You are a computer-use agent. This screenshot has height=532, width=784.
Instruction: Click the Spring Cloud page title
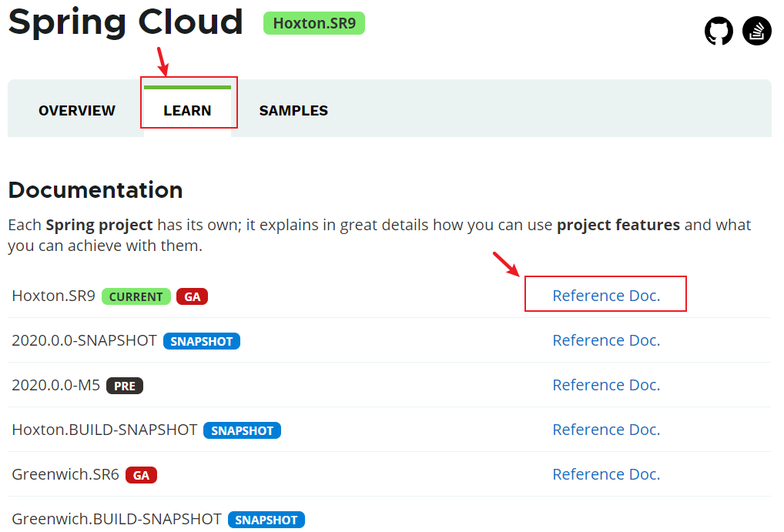126,23
